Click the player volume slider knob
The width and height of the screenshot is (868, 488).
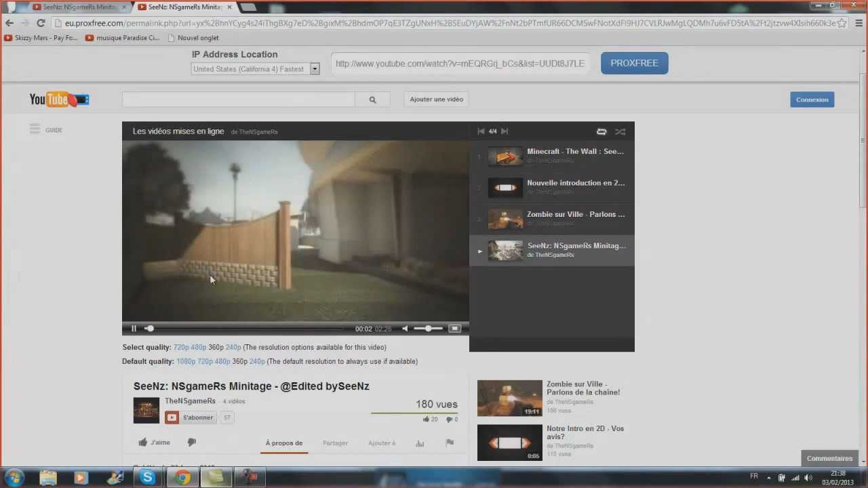[428, 329]
